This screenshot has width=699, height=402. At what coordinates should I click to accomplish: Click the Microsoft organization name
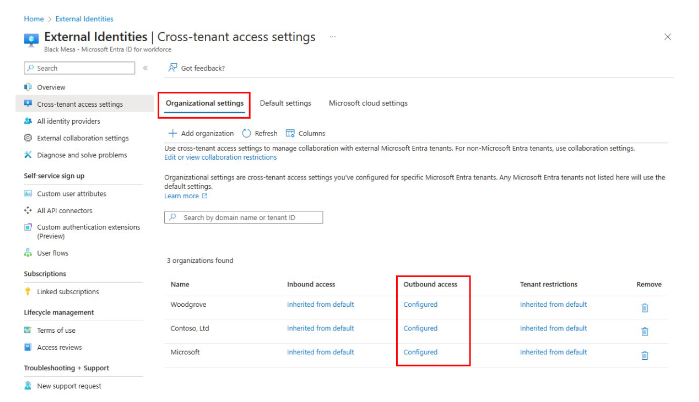(185, 352)
